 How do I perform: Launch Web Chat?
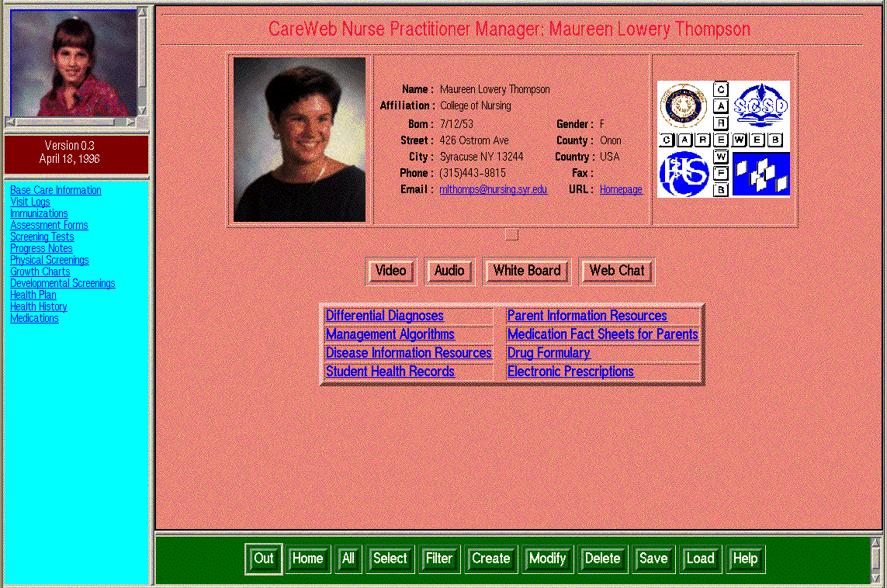click(x=617, y=272)
